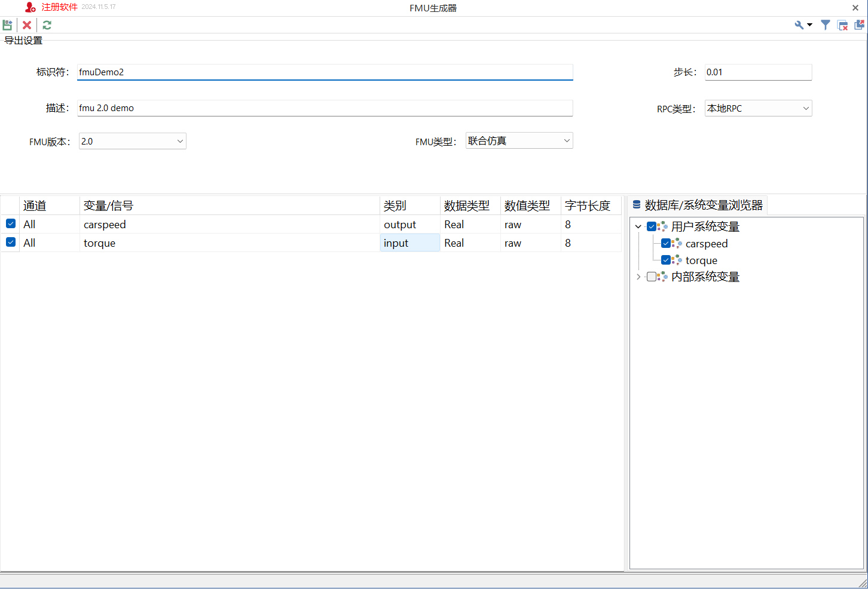
Task: Click the filter funnel icon
Action: pos(826,25)
